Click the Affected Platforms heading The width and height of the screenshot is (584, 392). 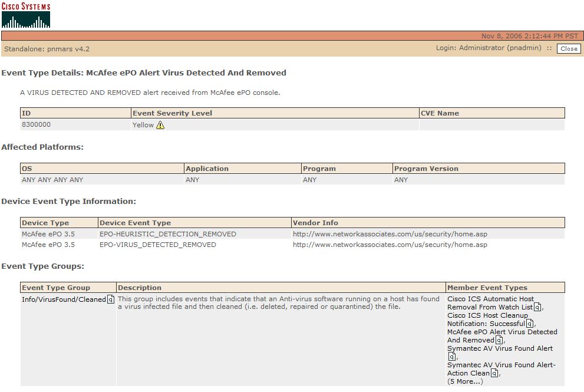pyautogui.click(x=42, y=147)
